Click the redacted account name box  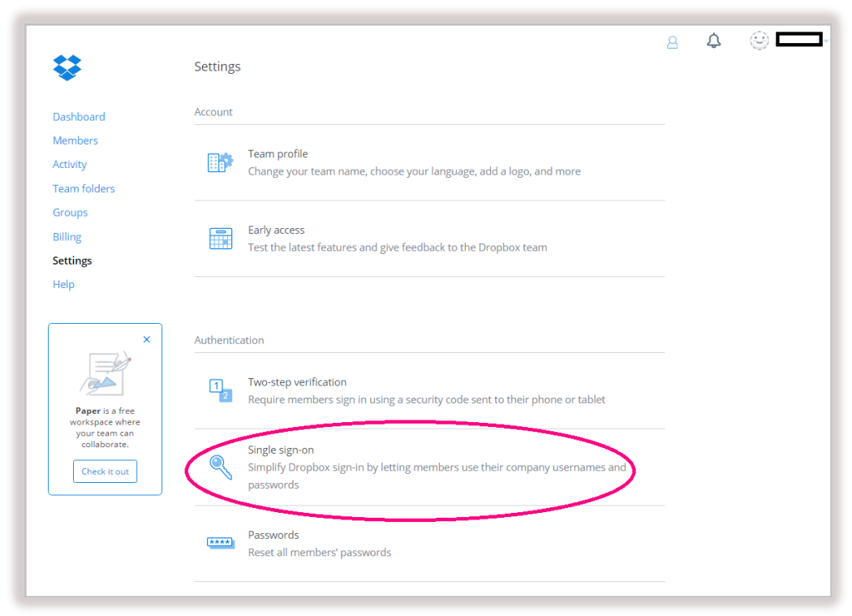pos(798,40)
